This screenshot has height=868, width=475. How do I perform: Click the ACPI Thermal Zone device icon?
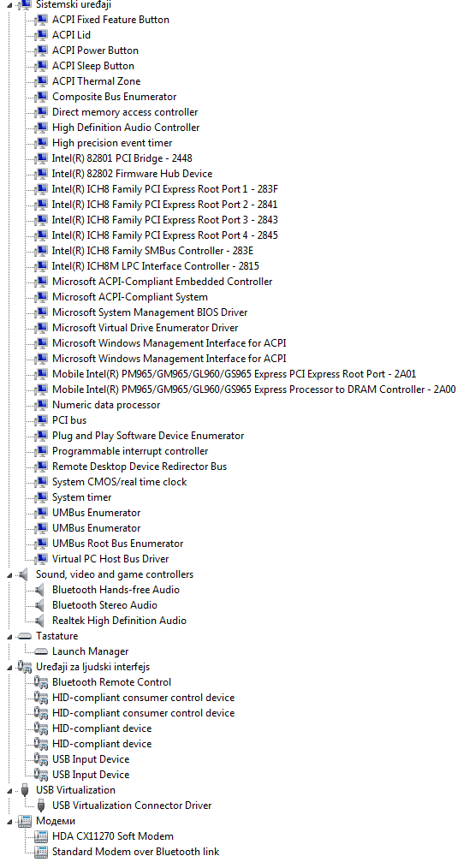click(x=41, y=81)
